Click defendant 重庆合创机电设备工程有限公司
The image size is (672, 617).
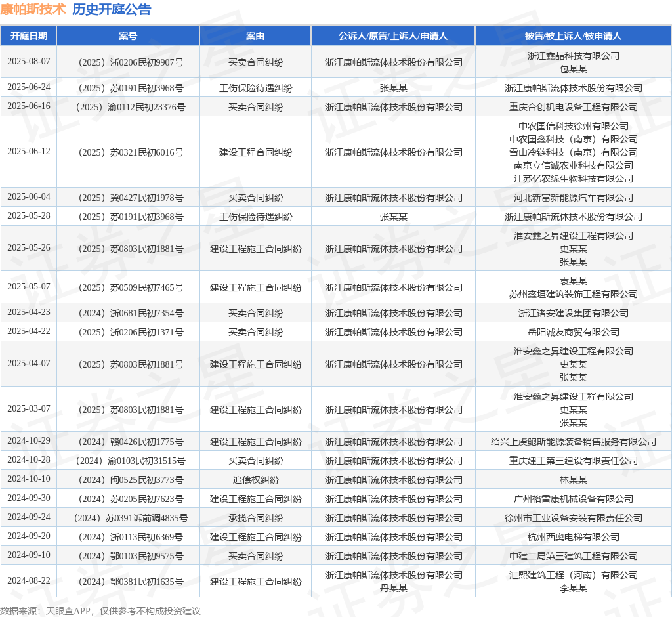[x=574, y=107]
